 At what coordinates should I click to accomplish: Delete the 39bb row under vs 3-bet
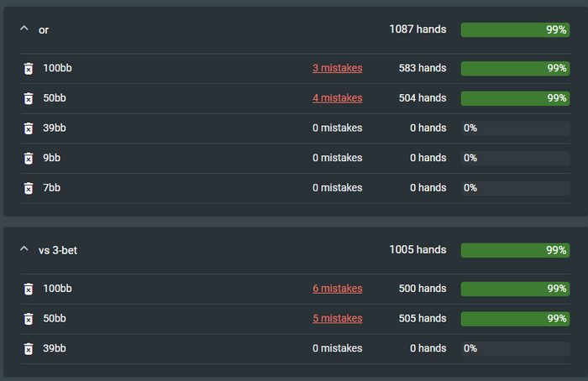pyautogui.click(x=28, y=348)
